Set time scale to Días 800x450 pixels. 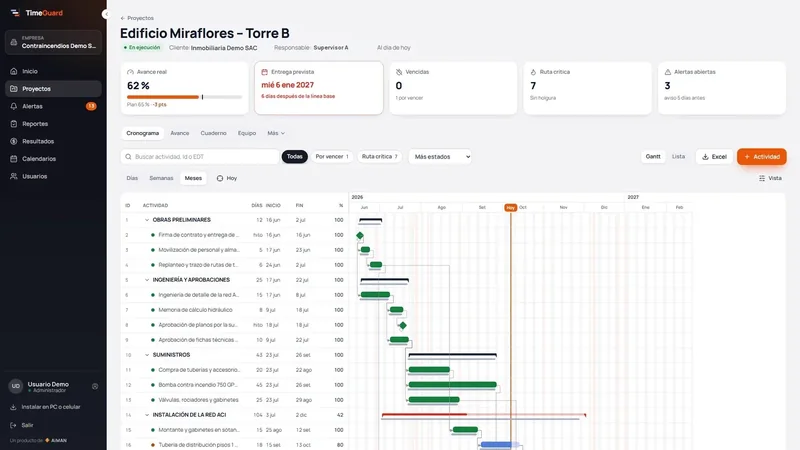[132, 178]
